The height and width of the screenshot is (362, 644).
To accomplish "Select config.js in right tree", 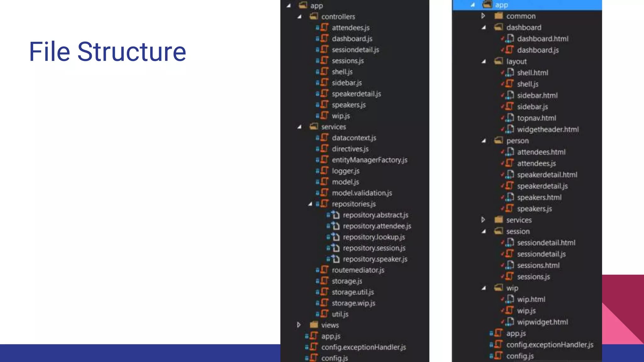I will (520, 356).
